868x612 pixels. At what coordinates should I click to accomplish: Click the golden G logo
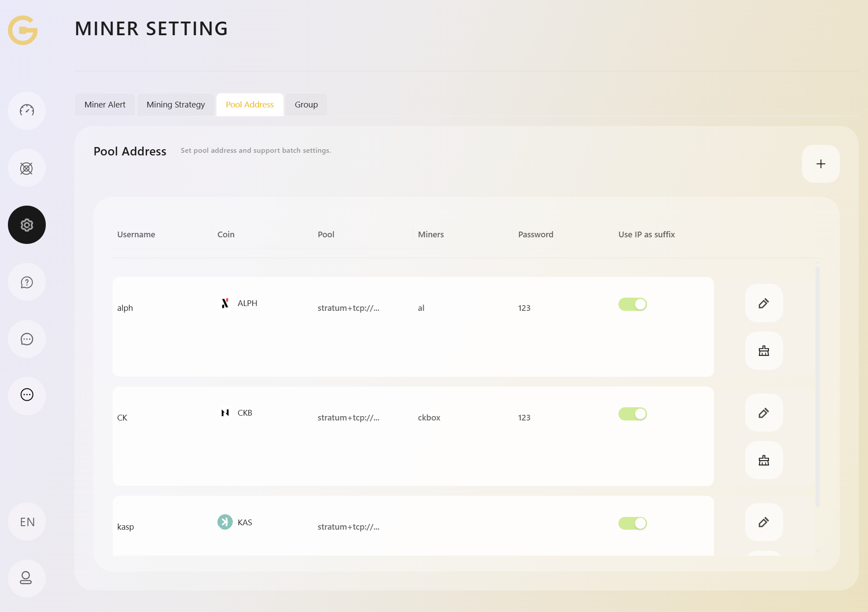coord(23,30)
